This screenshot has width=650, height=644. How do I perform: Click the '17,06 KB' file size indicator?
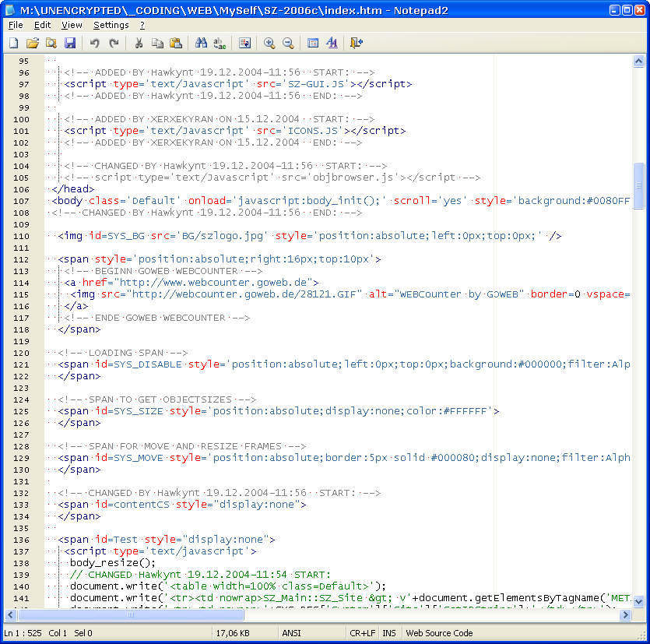click(x=233, y=633)
